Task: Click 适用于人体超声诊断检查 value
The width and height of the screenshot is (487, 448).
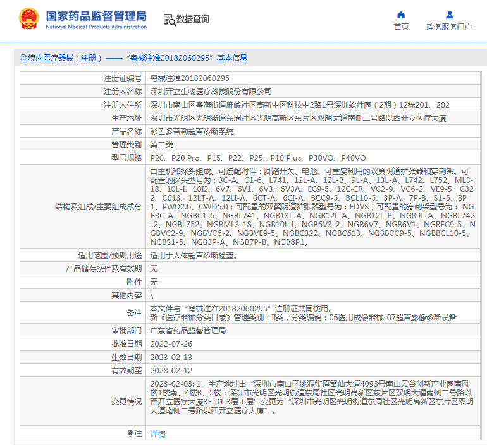Action: click(194, 256)
